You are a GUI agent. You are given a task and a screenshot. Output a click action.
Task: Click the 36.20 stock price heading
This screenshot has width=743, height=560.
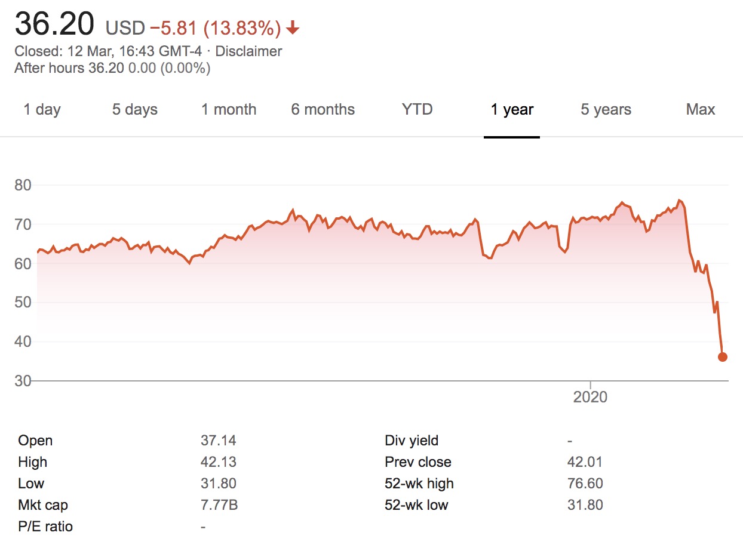54,25
